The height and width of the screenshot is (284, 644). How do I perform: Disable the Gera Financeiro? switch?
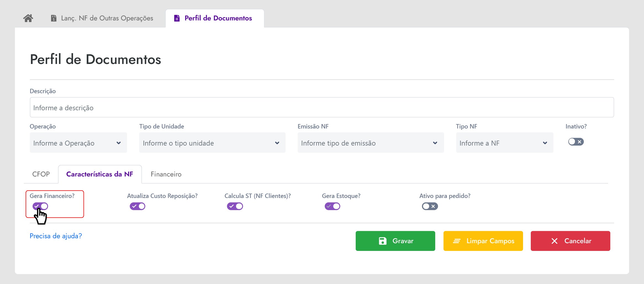(40, 206)
